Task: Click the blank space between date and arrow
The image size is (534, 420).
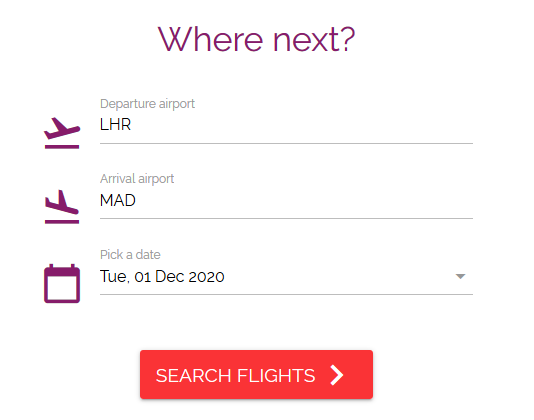Action: (340, 276)
